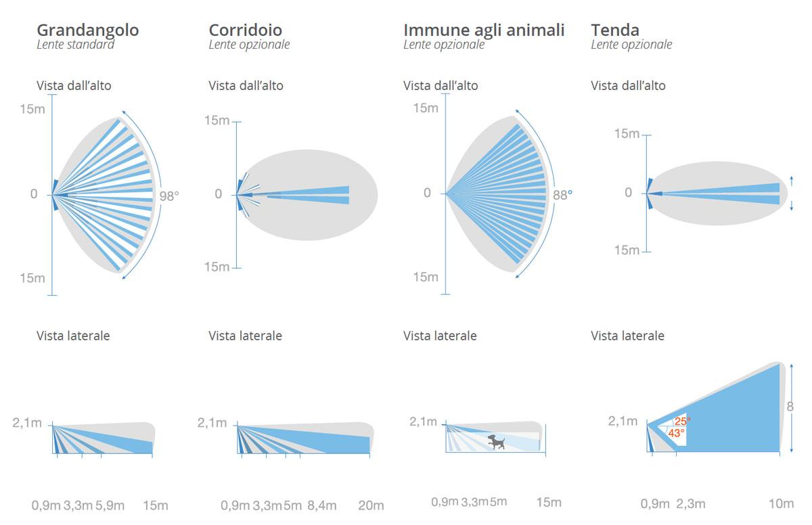Click the Tenda heading

point(615,30)
